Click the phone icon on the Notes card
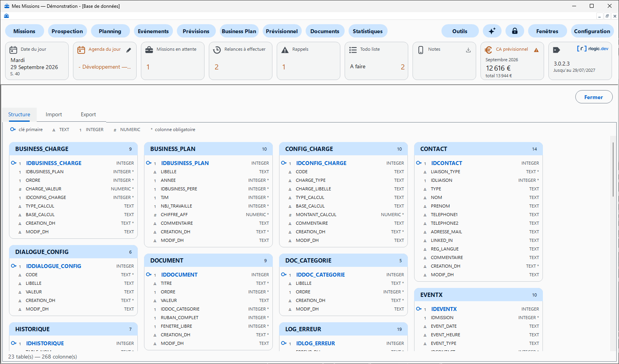 pyautogui.click(x=421, y=50)
